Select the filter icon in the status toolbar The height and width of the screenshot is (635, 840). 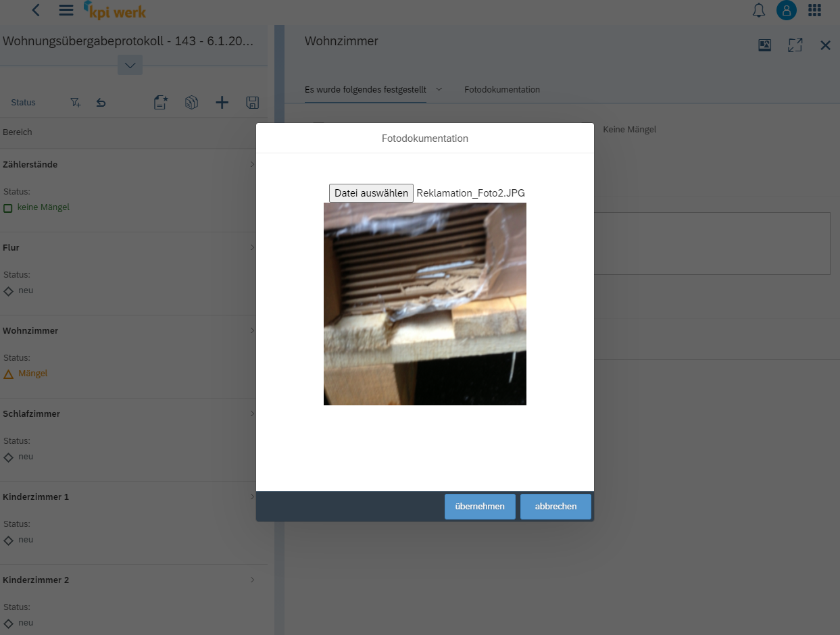75,102
